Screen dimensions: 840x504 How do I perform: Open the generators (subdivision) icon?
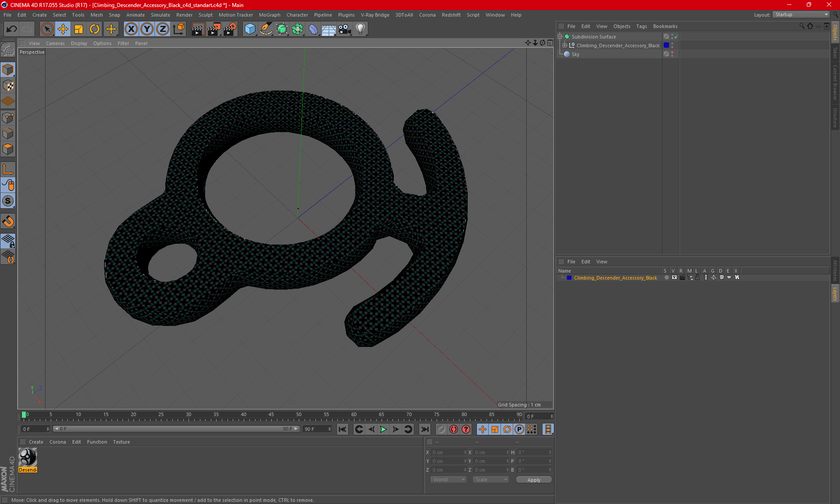[x=282, y=29]
